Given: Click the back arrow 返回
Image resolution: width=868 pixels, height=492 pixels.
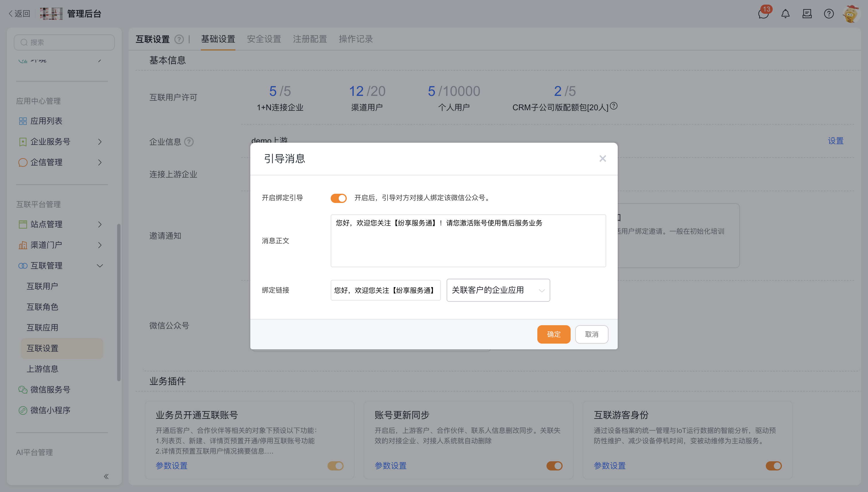Looking at the screenshot, I should (x=19, y=13).
